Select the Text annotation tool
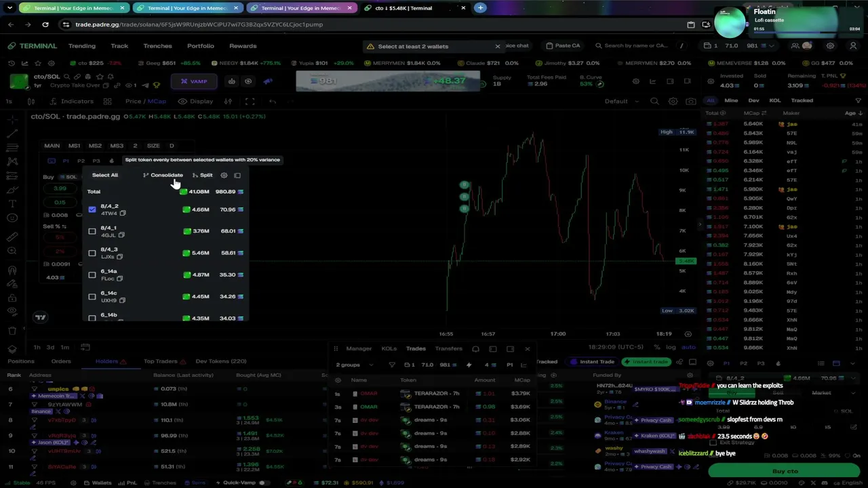This screenshot has width=868, height=488. pos(12,203)
